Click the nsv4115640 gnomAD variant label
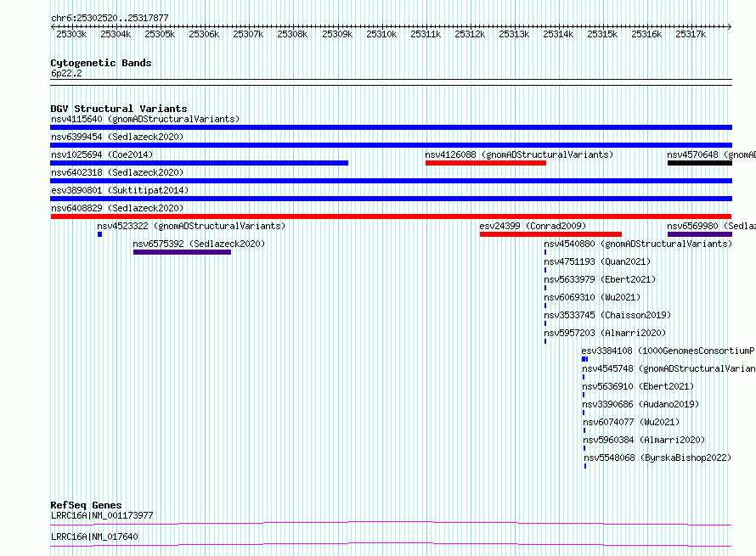The height and width of the screenshot is (556, 756). [145, 119]
